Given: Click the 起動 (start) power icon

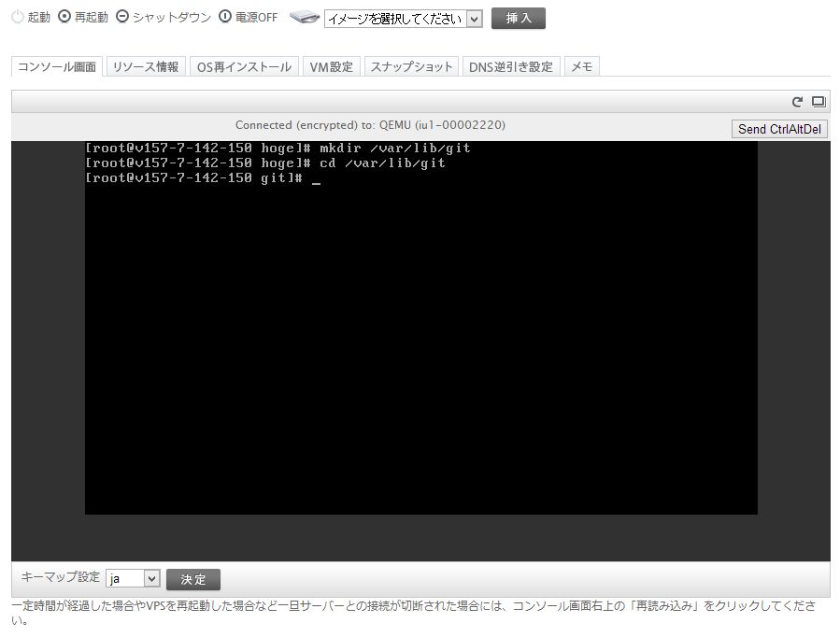Looking at the screenshot, I should point(17,17).
